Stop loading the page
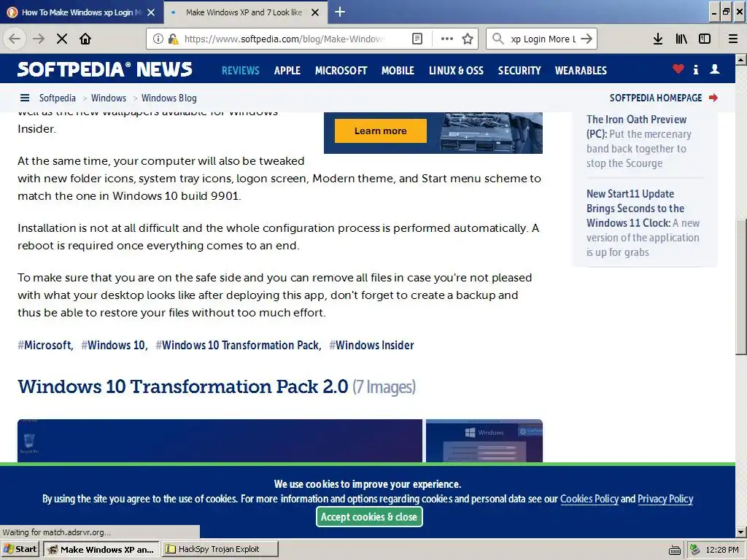This screenshot has width=747, height=560. [x=62, y=39]
